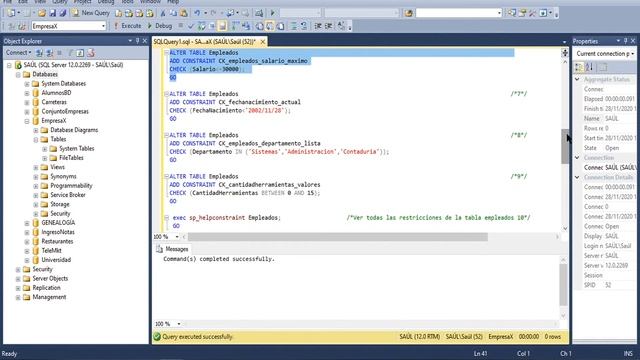640x360 pixels.
Task: Select the Server Objects folder
Action: pyautogui.click(x=50, y=278)
